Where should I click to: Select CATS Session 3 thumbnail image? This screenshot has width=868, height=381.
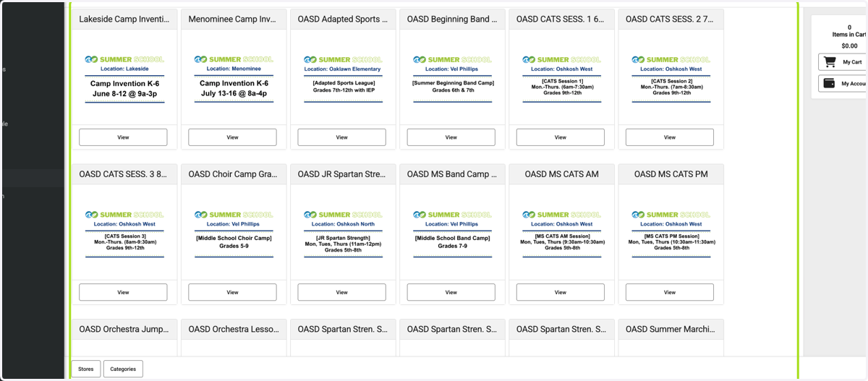pyautogui.click(x=124, y=233)
